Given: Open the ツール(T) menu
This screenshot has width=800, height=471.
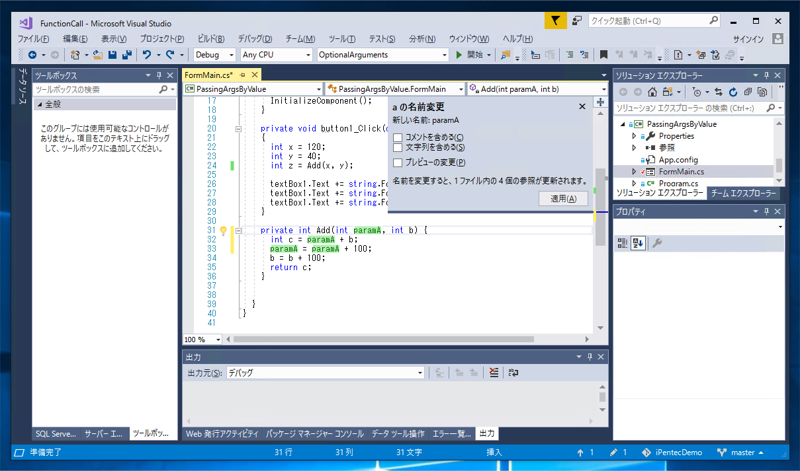Looking at the screenshot, I should (x=342, y=39).
